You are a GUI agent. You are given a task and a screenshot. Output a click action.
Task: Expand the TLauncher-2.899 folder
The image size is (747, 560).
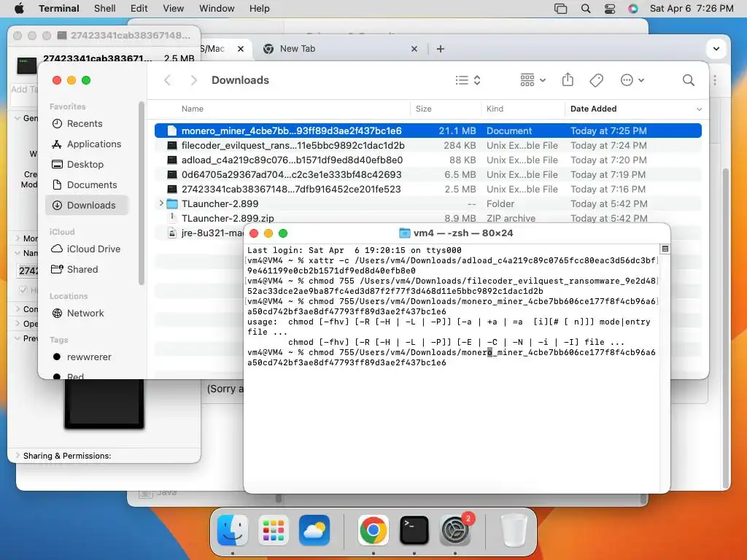161,203
